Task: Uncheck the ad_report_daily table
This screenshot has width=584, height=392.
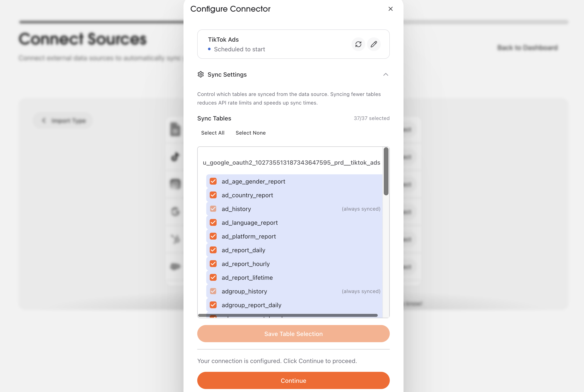Action: tap(213, 250)
